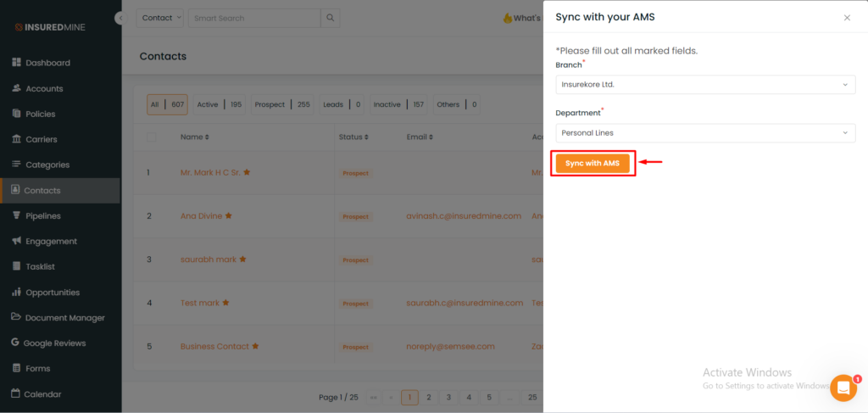Click the Tasklist icon
Viewport: 868px width, 413px height.
click(x=16, y=266)
